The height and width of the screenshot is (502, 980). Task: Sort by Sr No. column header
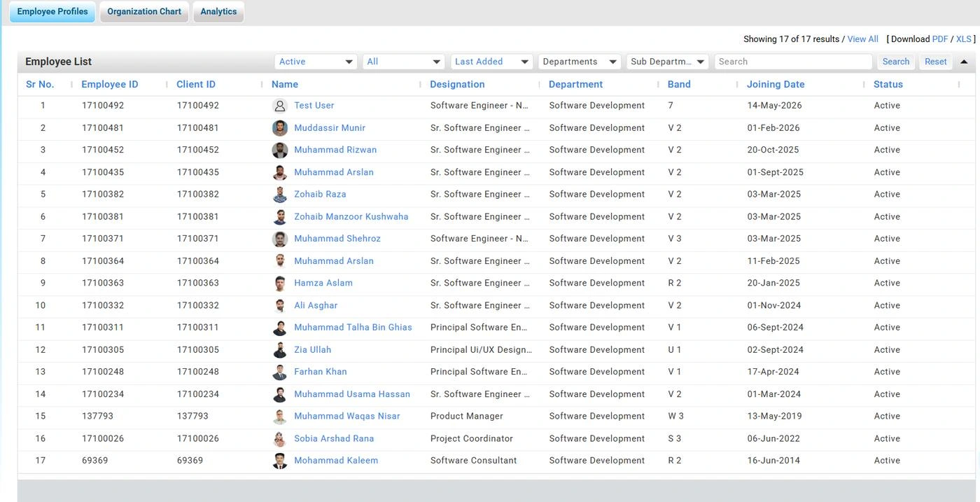click(x=40, y=84)
